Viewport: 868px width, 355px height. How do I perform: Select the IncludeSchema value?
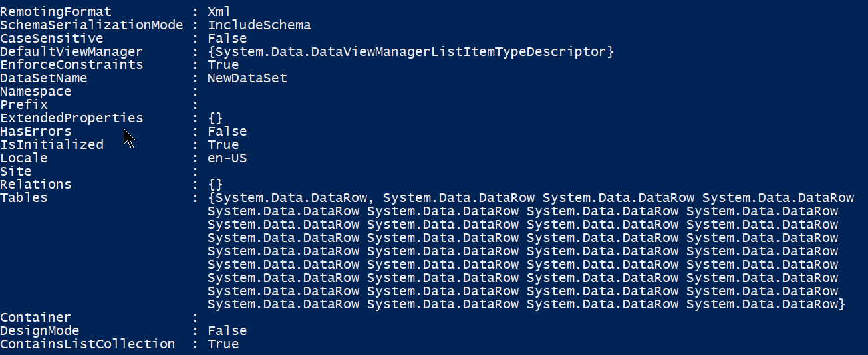click(x=259, y=25)
